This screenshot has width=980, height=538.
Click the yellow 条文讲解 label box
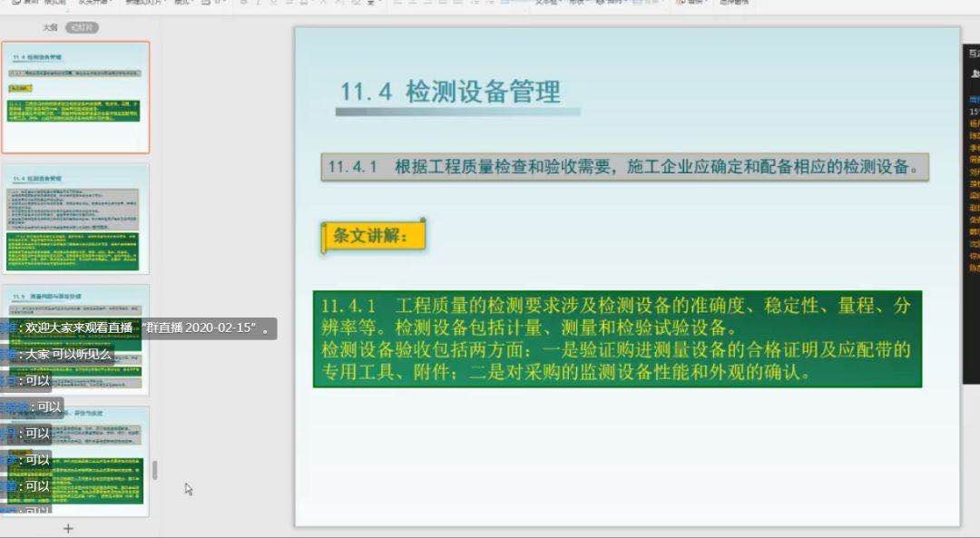pyautogui.click(x=373, y=237)
